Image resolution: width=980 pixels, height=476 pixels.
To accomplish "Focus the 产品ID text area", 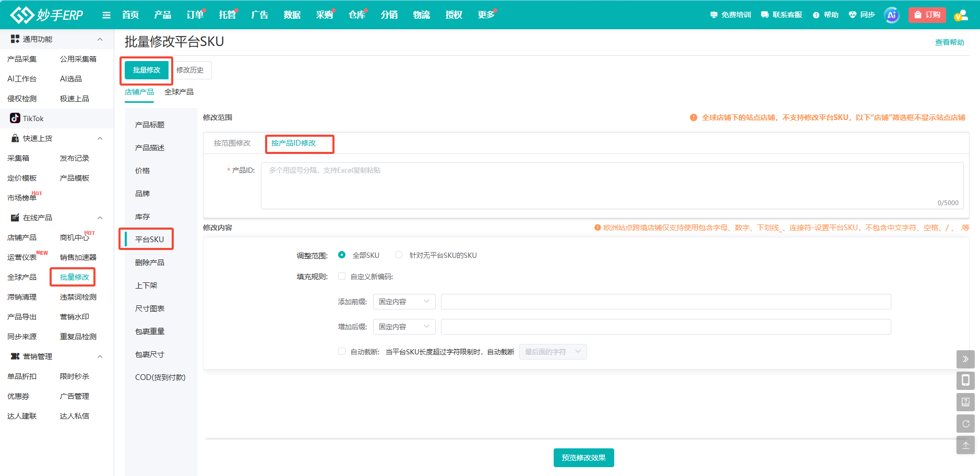I will (612, 186).
